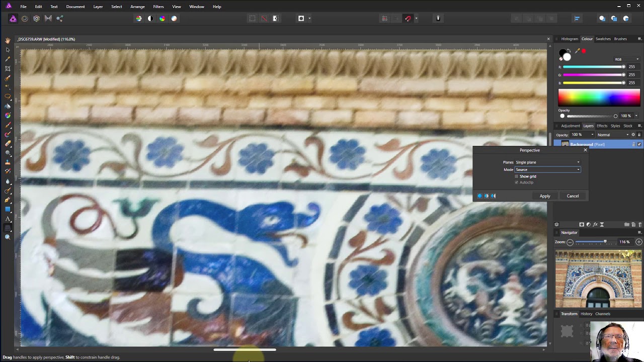The image size is (644, 362).
Task: Open snapping options dropdown arrow
Action: [416, 19]
